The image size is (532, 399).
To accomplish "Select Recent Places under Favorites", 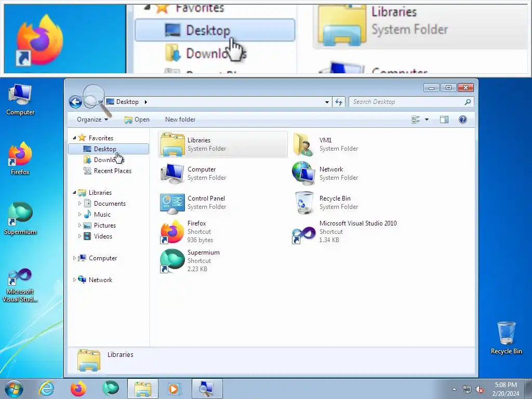I will [x=107, y=171].
